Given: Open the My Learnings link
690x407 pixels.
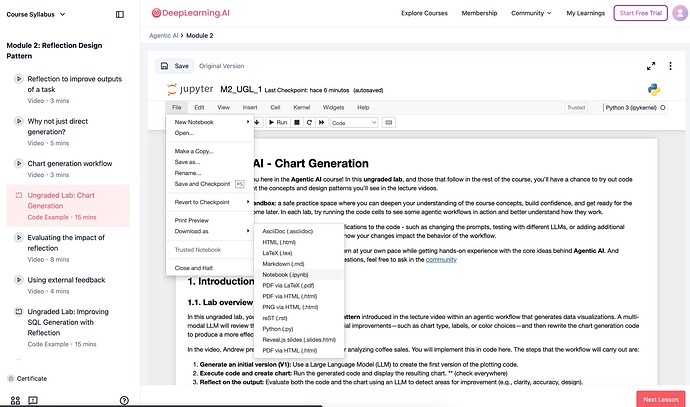Looking at the screenshot, I should 586,13.
